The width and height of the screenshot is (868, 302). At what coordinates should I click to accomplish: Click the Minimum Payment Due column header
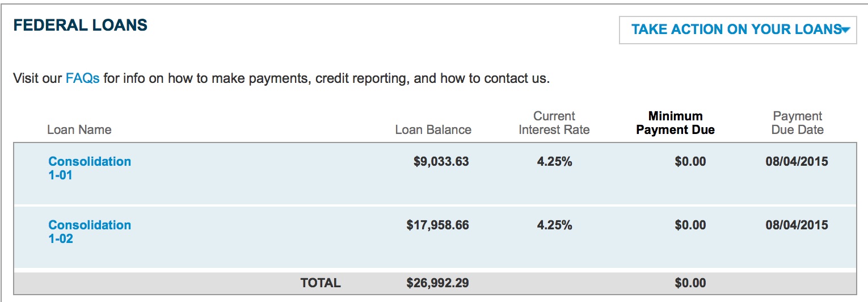click(675, 123)
